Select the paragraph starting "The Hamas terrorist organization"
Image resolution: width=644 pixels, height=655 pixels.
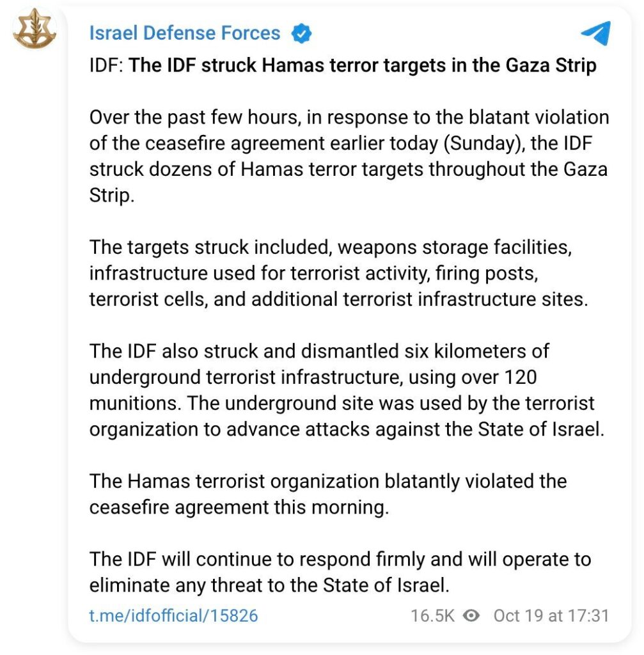[x=327, y=494]
